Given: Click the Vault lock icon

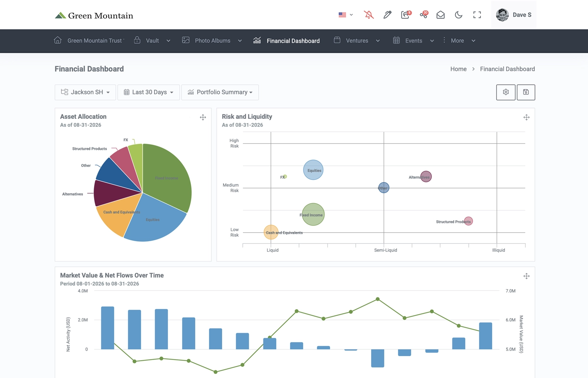Looking at the screenshot, I should click(x=137, y=40).
